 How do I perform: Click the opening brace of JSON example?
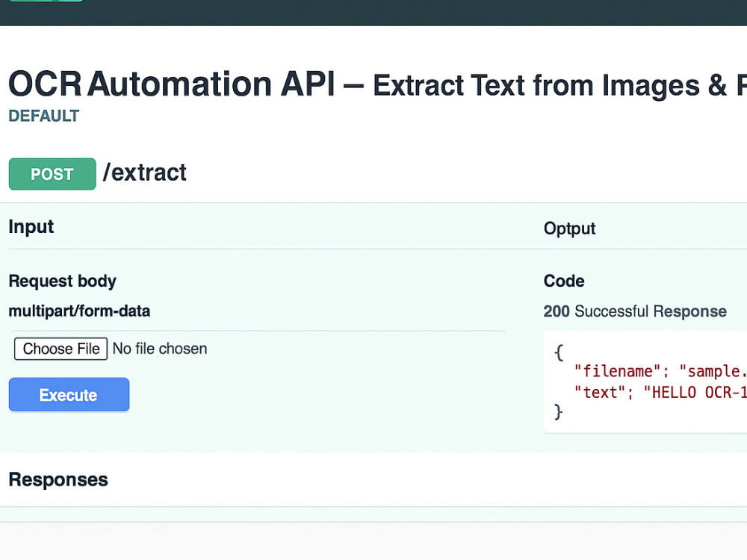coord(559,353)
